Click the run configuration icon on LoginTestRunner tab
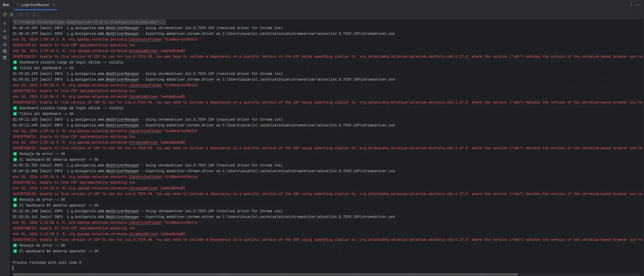The width and height of the screenshot is (644, 276). [19, 5]
